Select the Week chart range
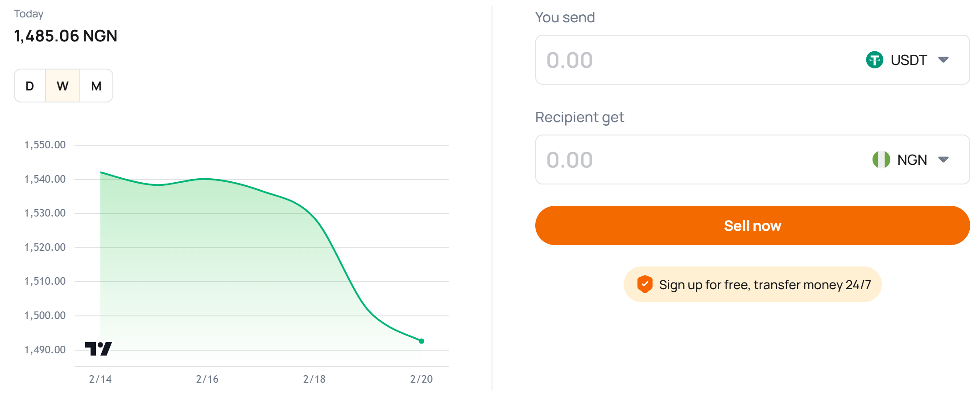Image resolution: width=980 pixels, height=401 pixels. 62,86
